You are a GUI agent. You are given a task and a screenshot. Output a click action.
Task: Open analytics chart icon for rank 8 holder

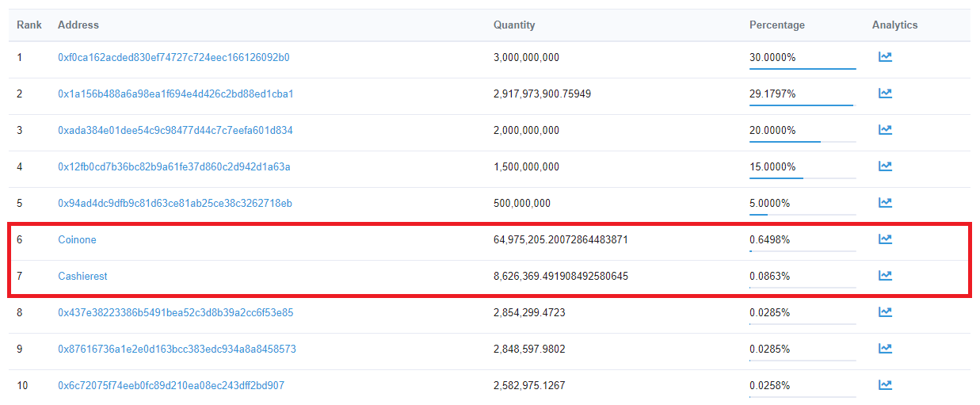pos(885,312)
